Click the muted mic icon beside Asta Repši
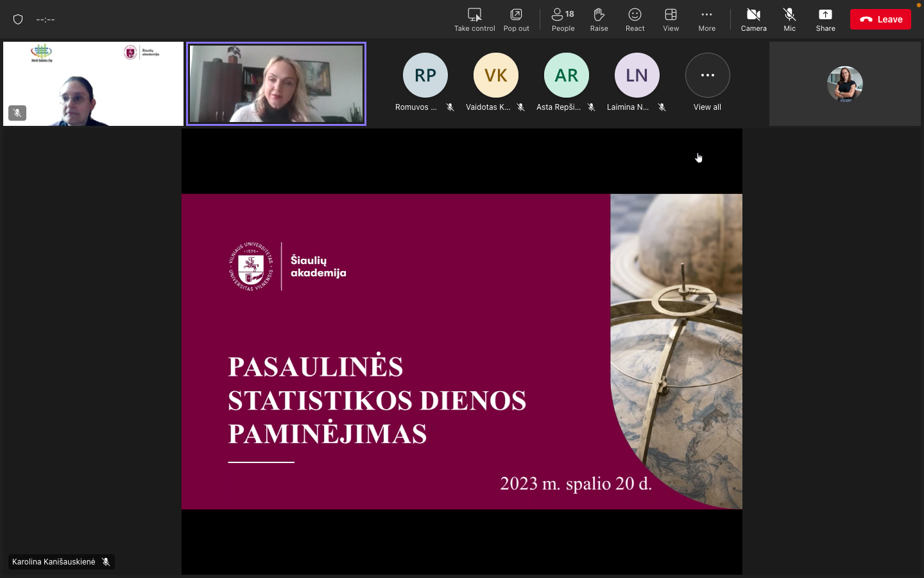Viewport: 924px width, 578px height. coord(591,107)
